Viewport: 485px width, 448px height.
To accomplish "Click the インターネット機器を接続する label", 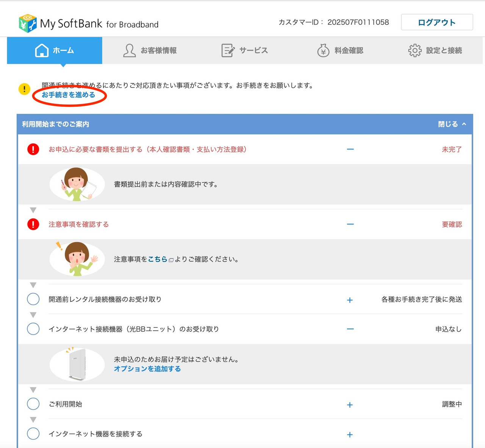I will (x=95, y=434).
